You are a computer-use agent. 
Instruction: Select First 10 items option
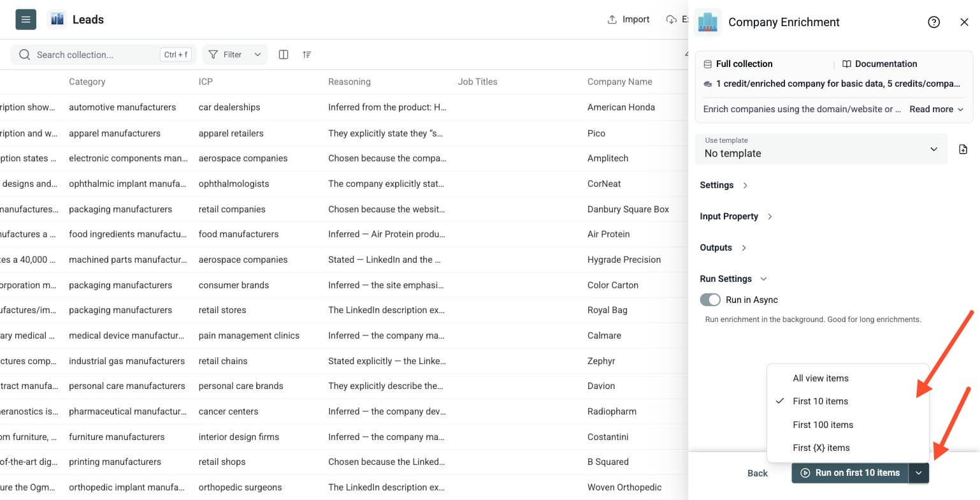pos(848,401)
